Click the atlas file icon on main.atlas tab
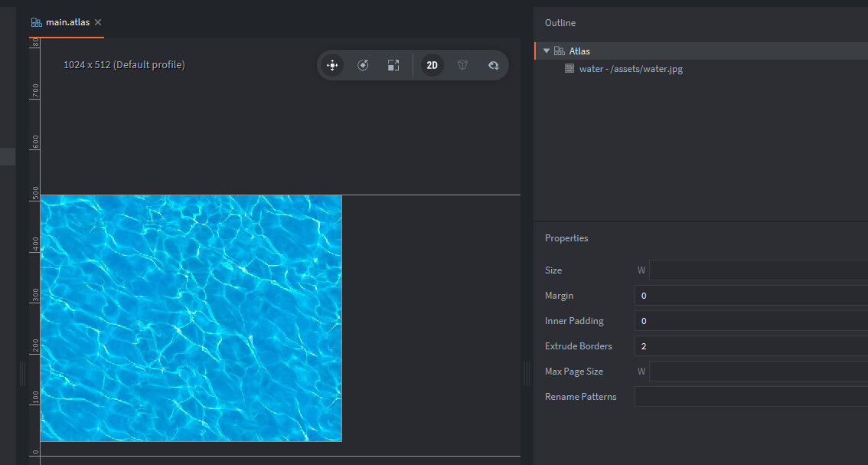This screenshot has height=465, width=868. pos(37,22)
